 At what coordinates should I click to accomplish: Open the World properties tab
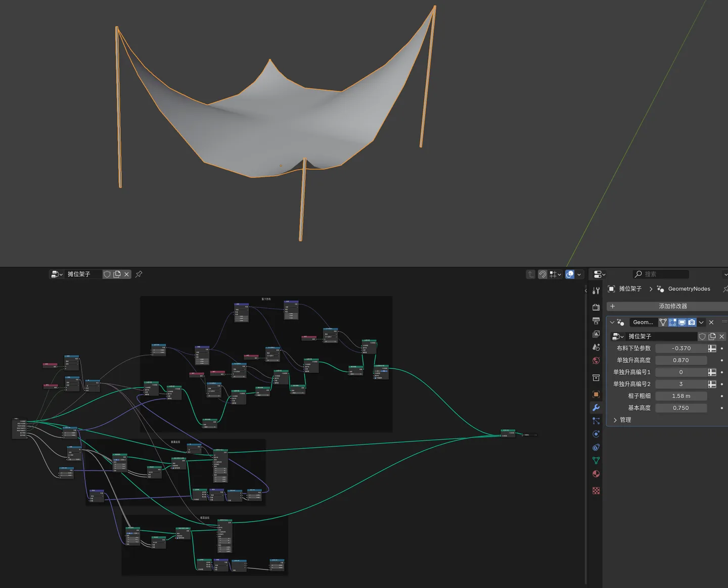[x=596, y=360]
